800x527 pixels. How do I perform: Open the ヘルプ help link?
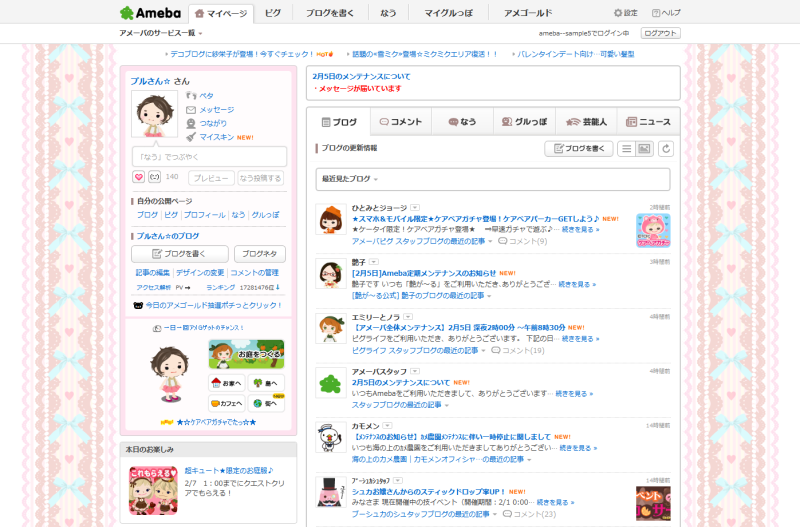[x=666, y=13]
